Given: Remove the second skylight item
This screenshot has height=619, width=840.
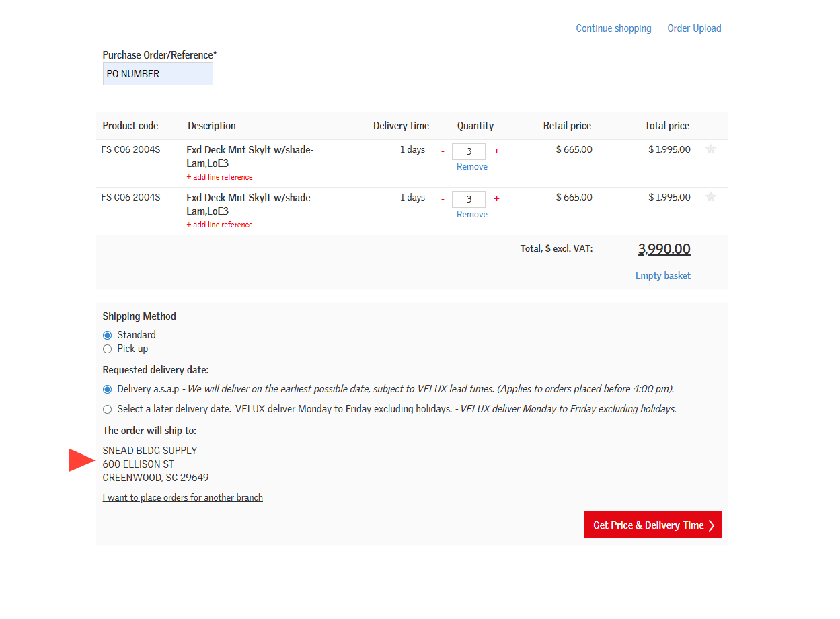Looking at the screenshot, I should click(472, 215).
